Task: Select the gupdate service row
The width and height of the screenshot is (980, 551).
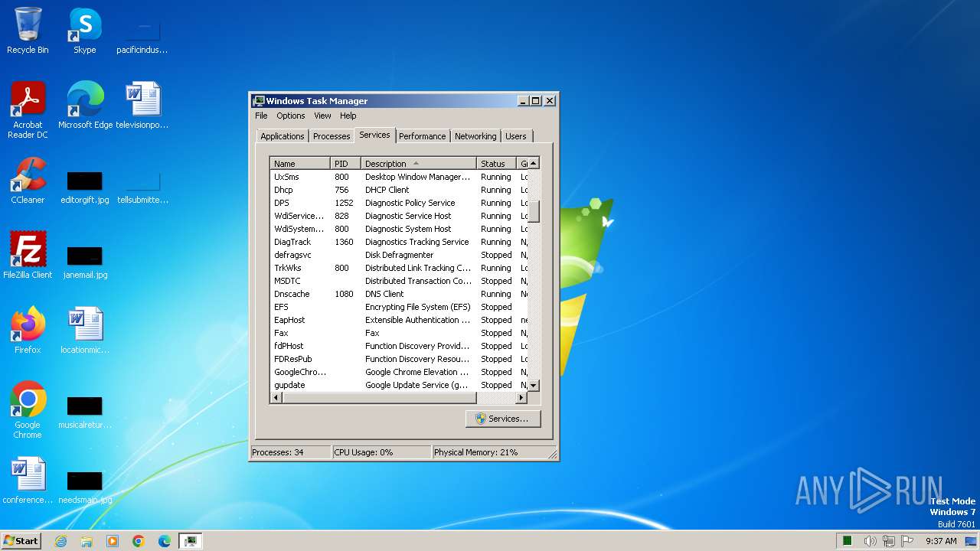Action: [399, 385]
